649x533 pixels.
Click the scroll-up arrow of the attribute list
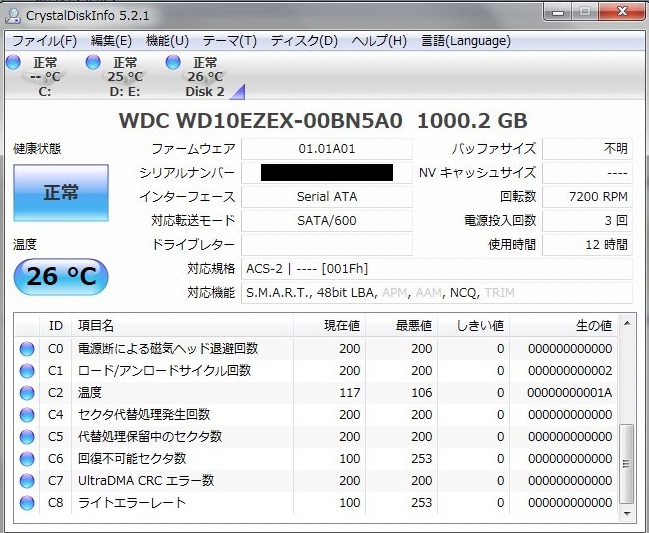coord(627,323)
